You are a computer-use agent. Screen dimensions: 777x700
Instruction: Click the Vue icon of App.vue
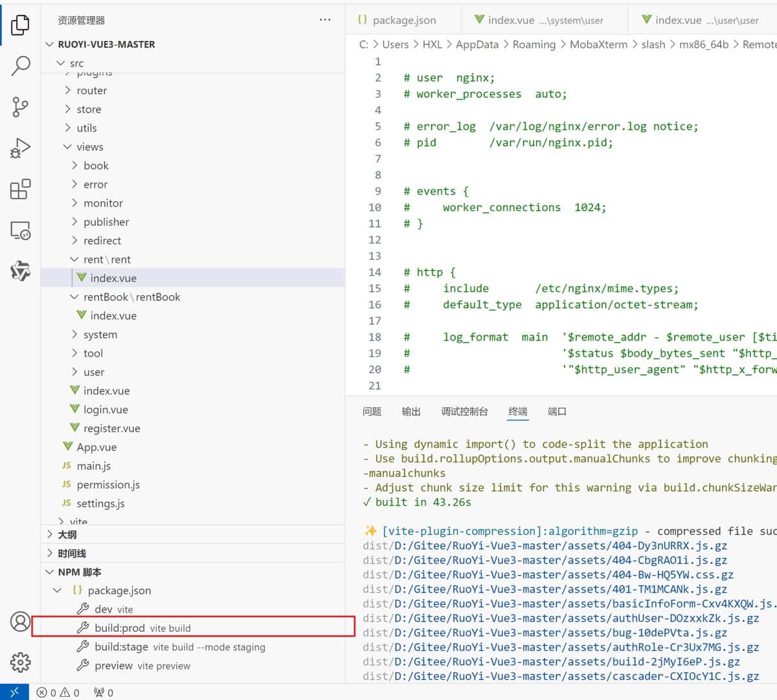(68, 447)
